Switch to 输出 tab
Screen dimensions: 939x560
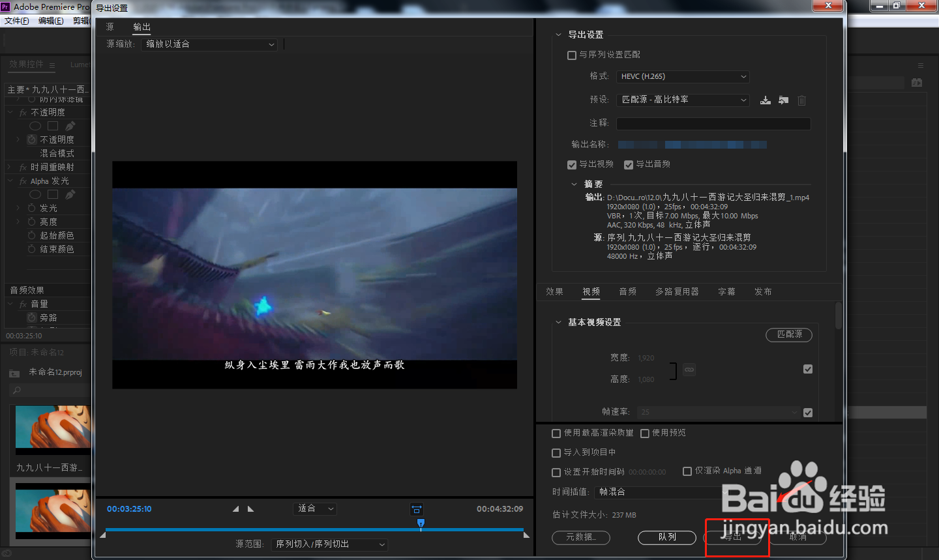click(142, 27)
